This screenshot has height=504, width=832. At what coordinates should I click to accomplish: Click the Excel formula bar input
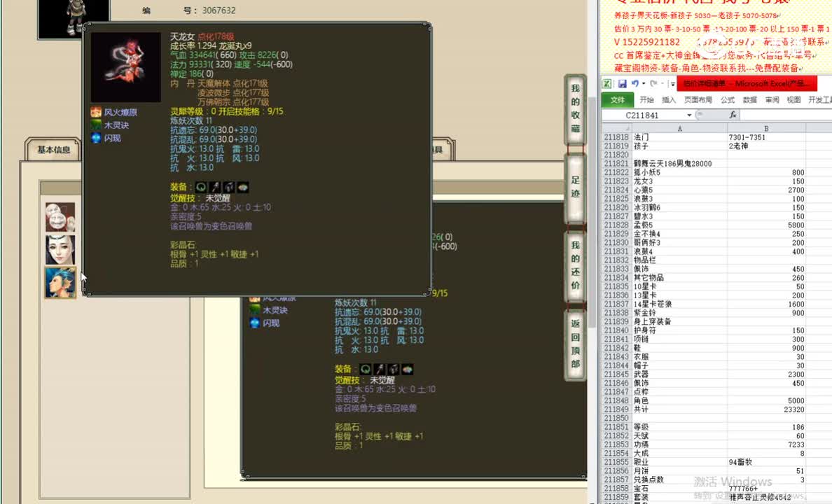(x=786, y=115)
